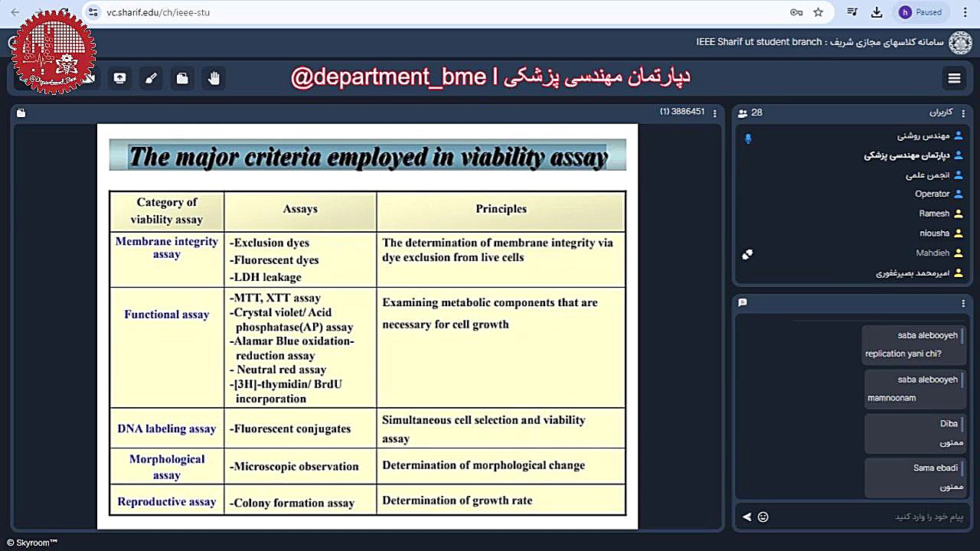The height and width of the screenshot is (551, 980).
Task: Open chat panel three-dot options
Action: [963, 303]
